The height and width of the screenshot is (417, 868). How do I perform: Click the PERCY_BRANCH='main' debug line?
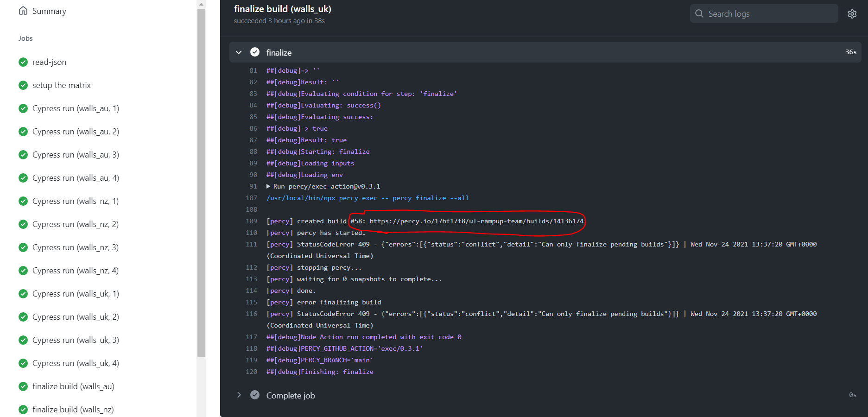click(320, 360)
